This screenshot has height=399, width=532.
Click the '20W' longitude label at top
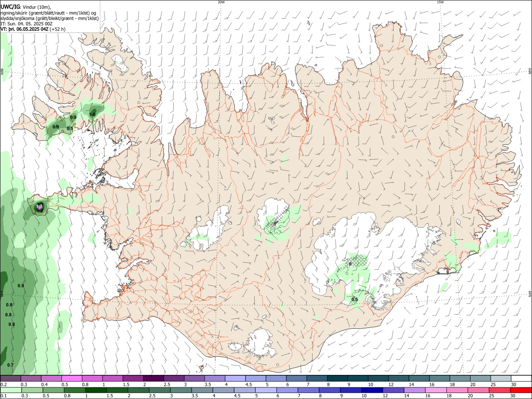click(x=221, y=2)
